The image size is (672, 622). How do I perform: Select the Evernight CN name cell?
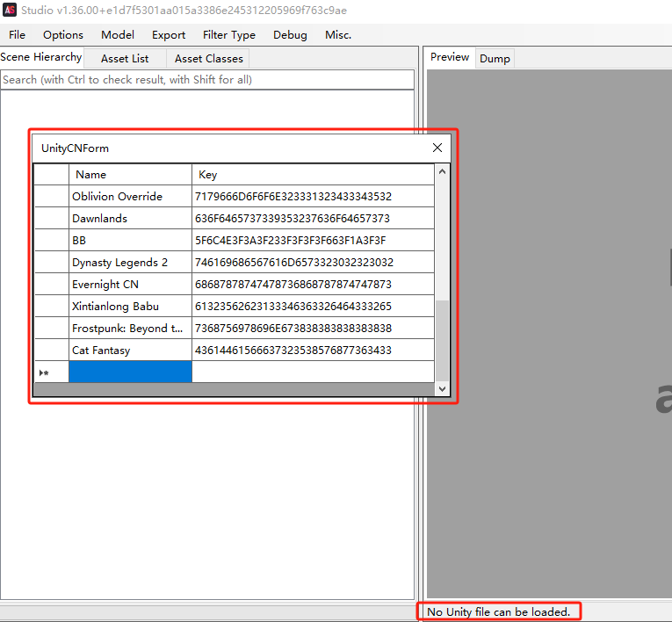click(130, 285)
